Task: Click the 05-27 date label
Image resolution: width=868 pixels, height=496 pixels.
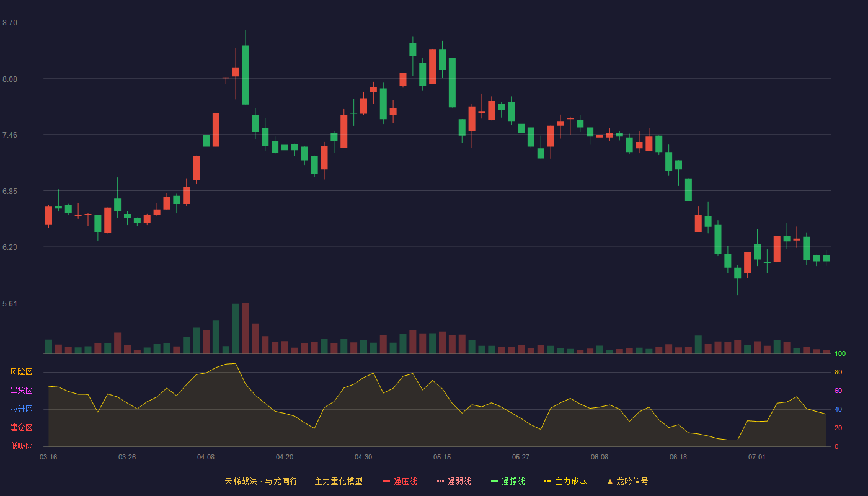Action: [x=521, y=457]
